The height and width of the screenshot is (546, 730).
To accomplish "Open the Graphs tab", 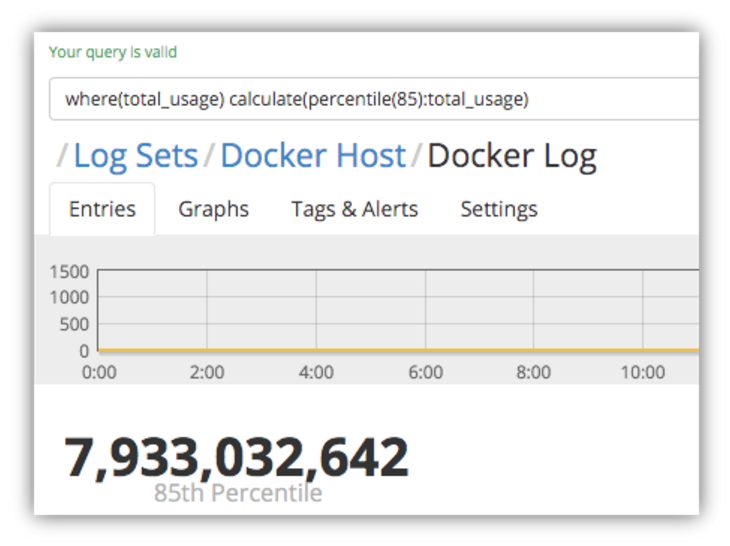I will 213,209.
